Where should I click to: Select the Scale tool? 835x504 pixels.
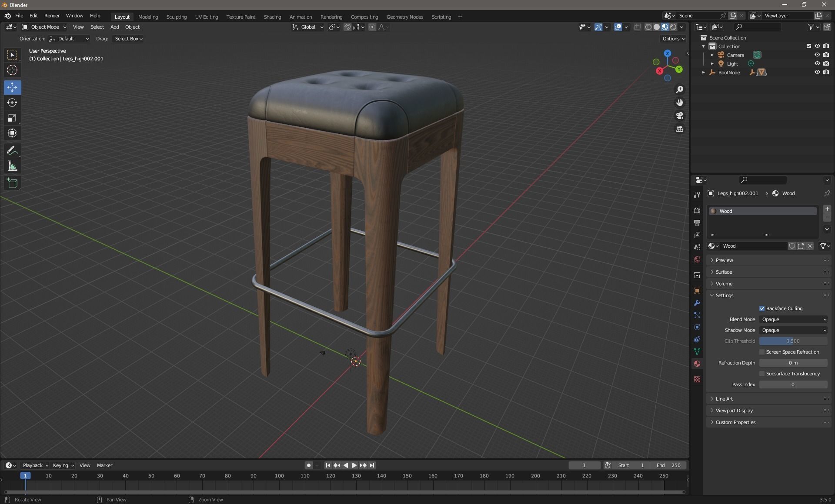[x=12, y=118]
